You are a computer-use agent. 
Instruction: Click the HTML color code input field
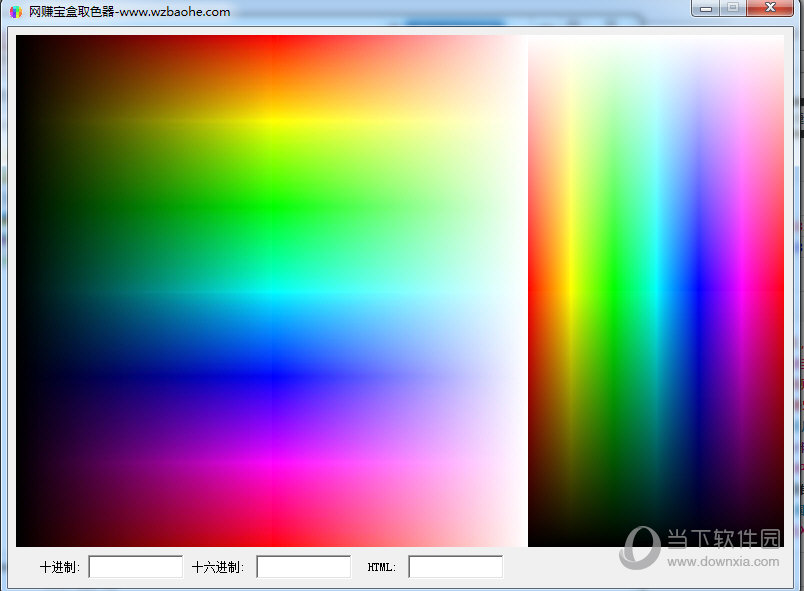pyautogui.click(x=455, y=567)
